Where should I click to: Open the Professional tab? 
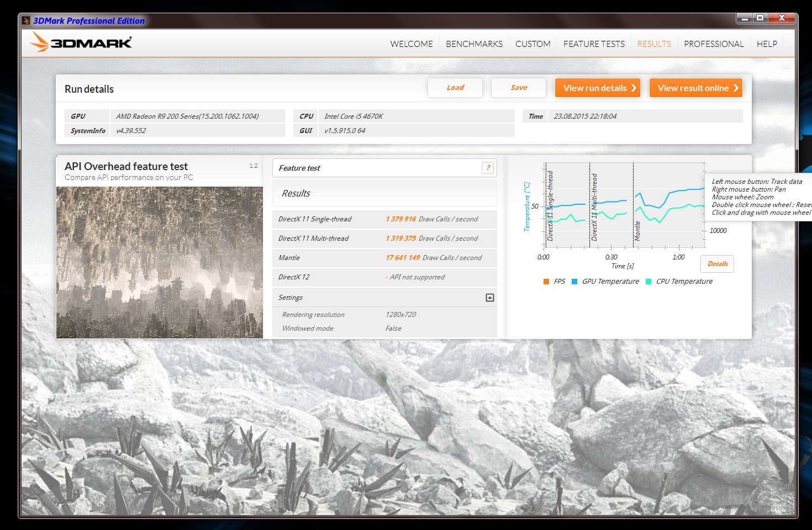(x=714, y=44)
